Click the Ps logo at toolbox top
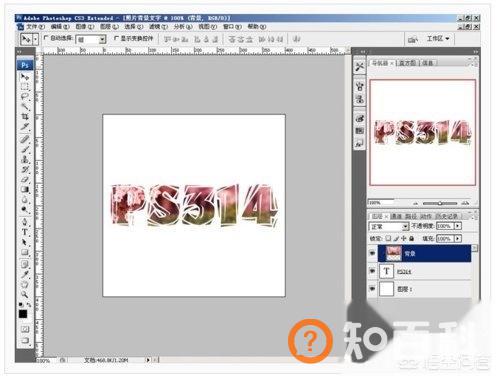 [x=25, y=65]
